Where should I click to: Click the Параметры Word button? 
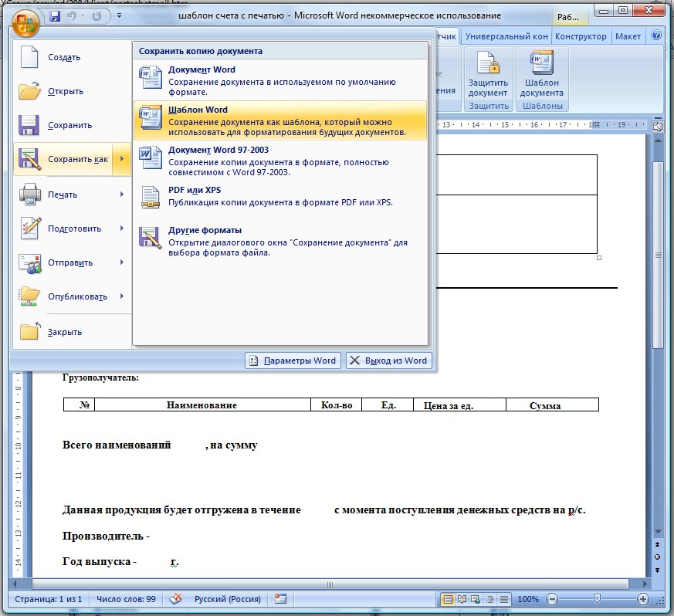pos(293,360)
